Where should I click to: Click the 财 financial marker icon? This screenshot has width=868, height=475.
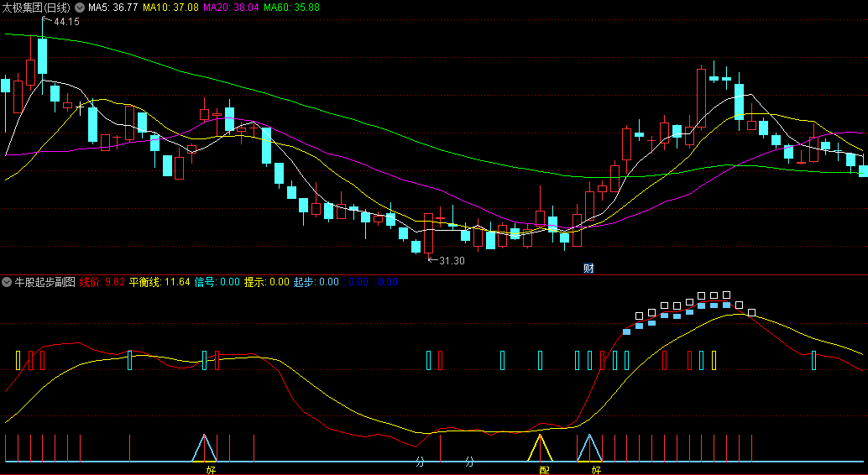[588, 269]
